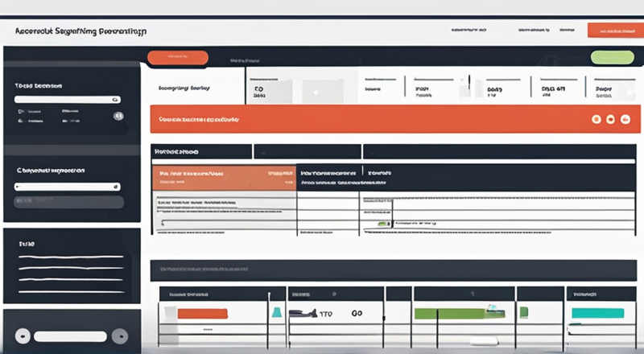Viewport: 644px width, 354px height.
Task: Select the text tab beside the orange pill button
Action: [x=245, y=60]
